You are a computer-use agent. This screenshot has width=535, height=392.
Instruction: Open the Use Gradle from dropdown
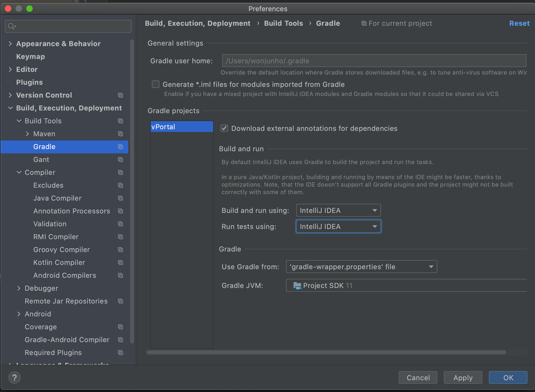pyautogui.click(x=361, y=267)
